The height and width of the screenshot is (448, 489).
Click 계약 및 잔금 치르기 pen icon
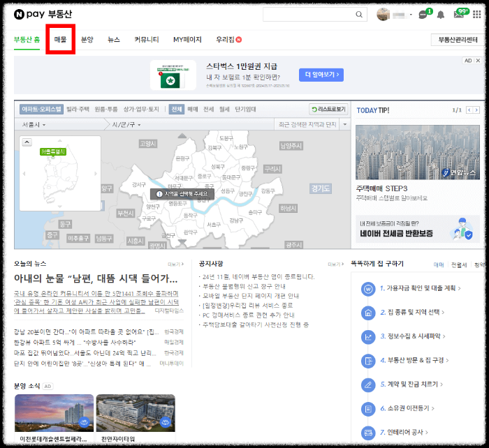tap(368, 384)
